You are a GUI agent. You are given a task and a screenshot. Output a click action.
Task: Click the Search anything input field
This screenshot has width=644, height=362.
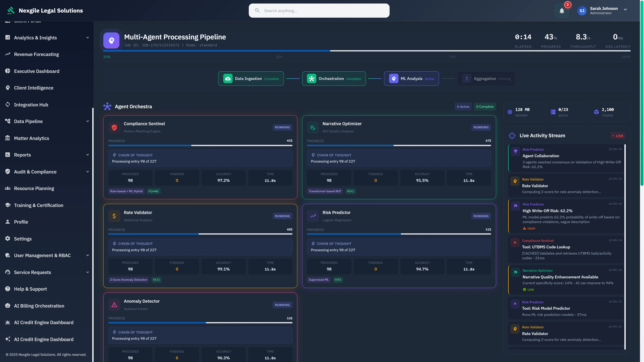click(319, 11)
